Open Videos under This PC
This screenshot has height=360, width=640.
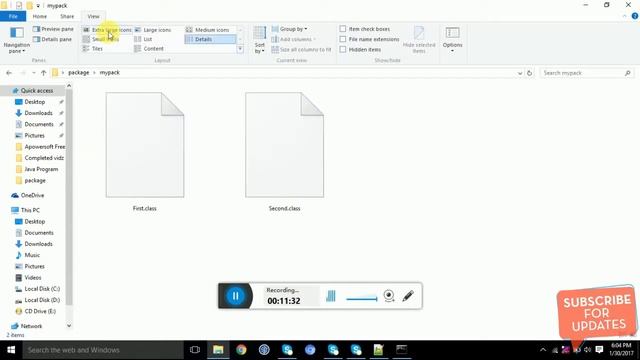tap(29, 278)
